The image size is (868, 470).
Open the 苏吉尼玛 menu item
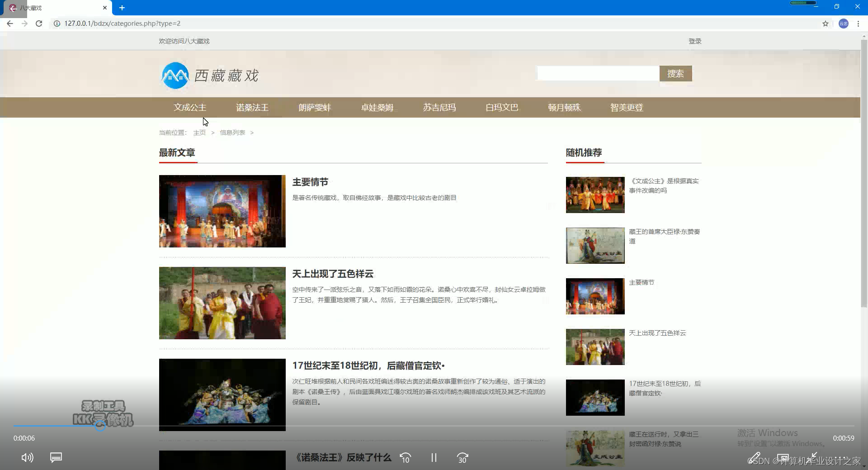[439, 107]
